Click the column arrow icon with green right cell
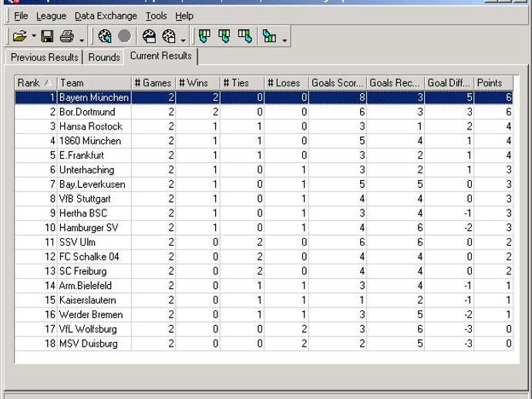 tap(244, 36)
